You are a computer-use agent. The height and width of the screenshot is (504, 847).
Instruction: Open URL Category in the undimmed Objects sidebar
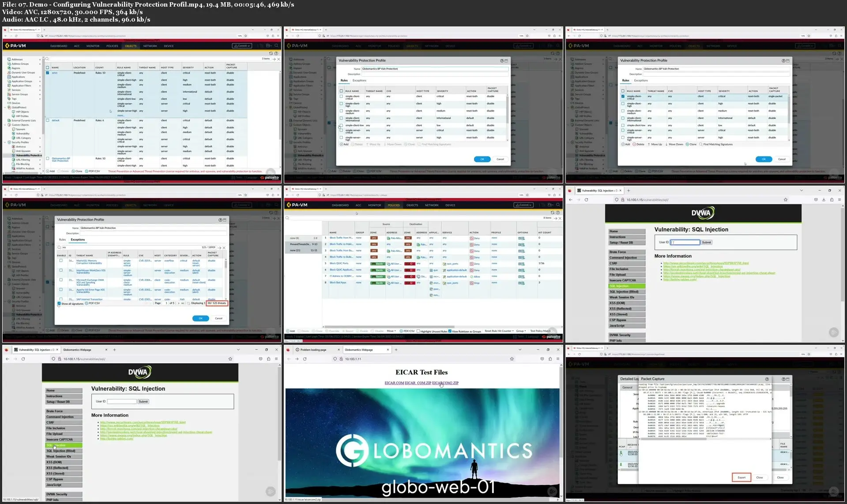pyautogui.click(x=23, y=138)
